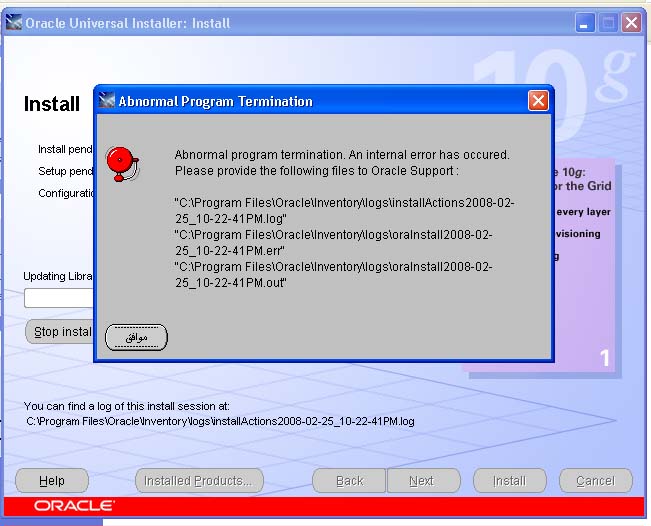Screen dimensions: 651x526
Task: Close the Oracle Universal Installer window
Action: point(630,22)
